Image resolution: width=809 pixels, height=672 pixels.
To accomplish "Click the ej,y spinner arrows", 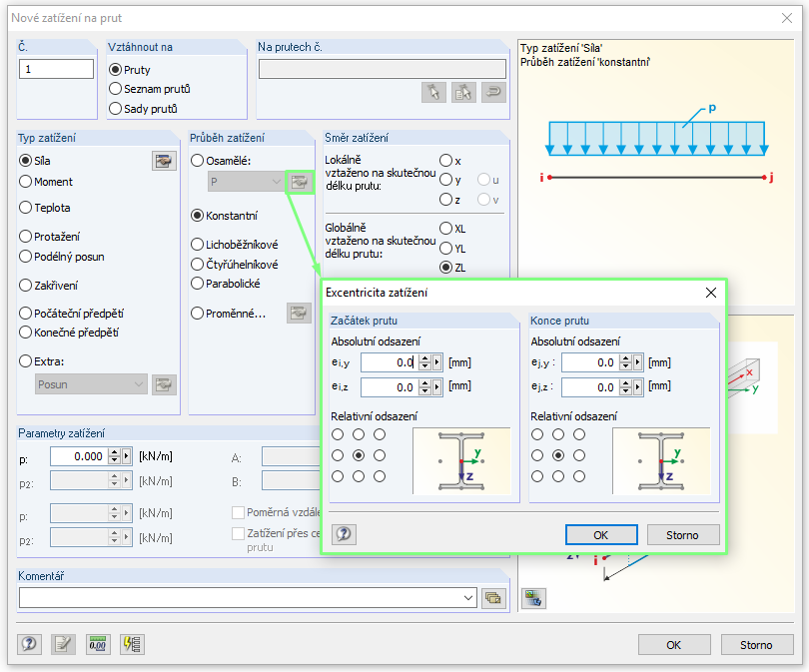I will (x=625, y=362).
